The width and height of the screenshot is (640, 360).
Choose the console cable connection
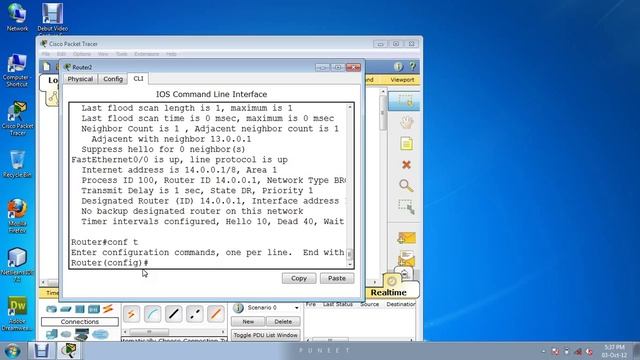point(153,313)
